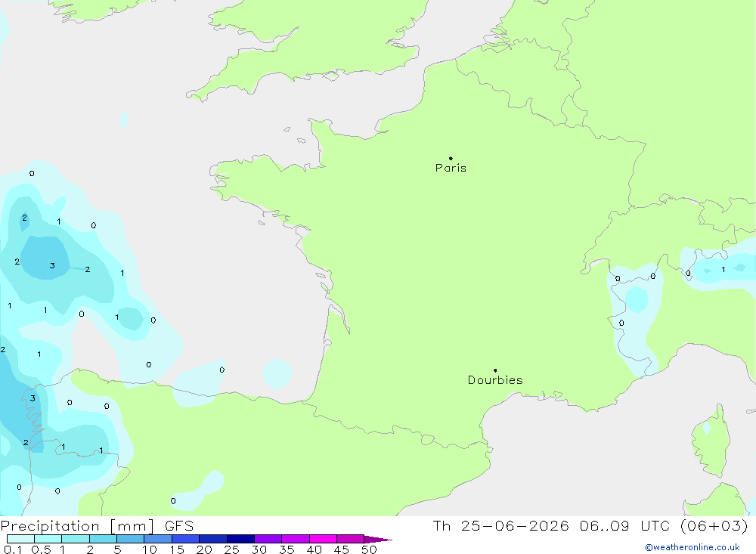This screenshot has width=756, height=554.
Task: Open the weatheronline.co.uk copyright link
Action: [692, 547]
